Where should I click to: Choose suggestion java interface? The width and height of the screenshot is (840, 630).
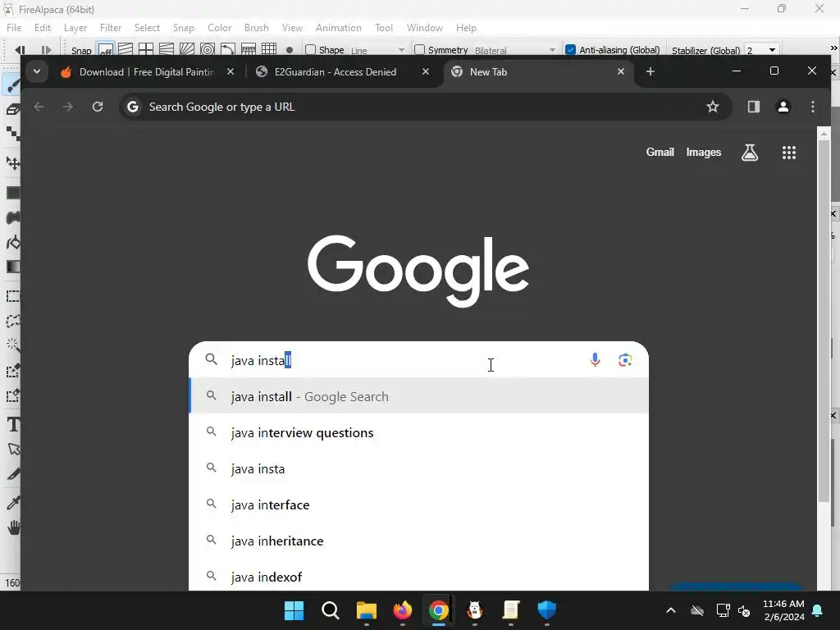(419, 504)
